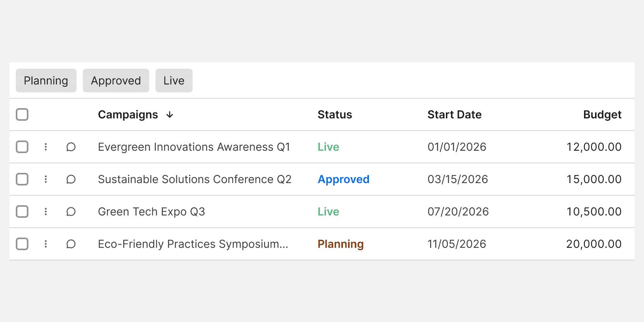Viewport: 644px width, 322px height.
Task: Open row menu for Evergreen Innovations Awareness Q1
Action: point(46,147)
